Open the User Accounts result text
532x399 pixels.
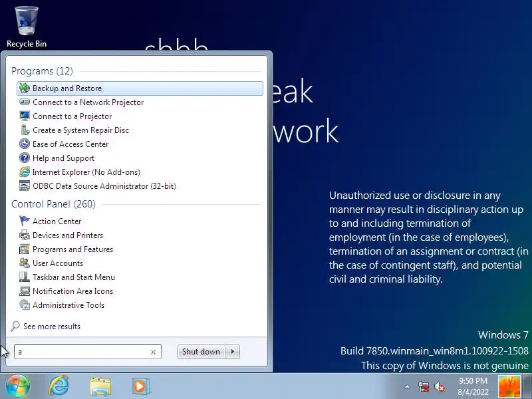tap(58, 263)
